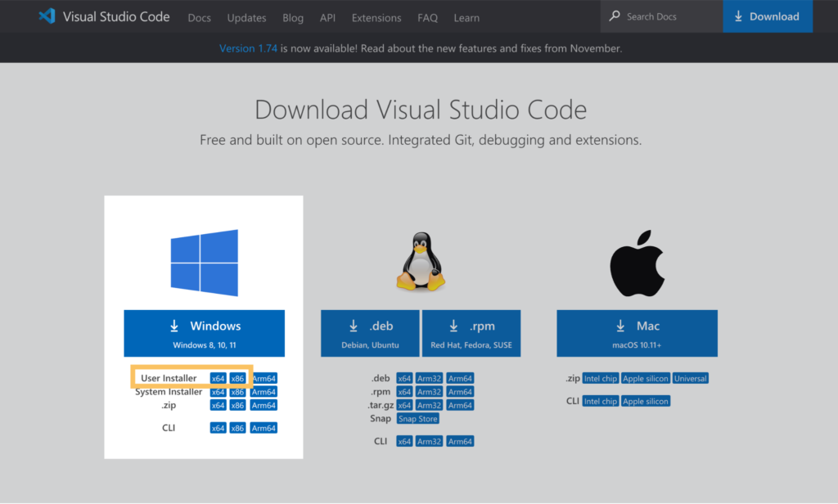The image size is (838, 504).
Task: Select Windows User Installer x64
Action: (218, 378)
